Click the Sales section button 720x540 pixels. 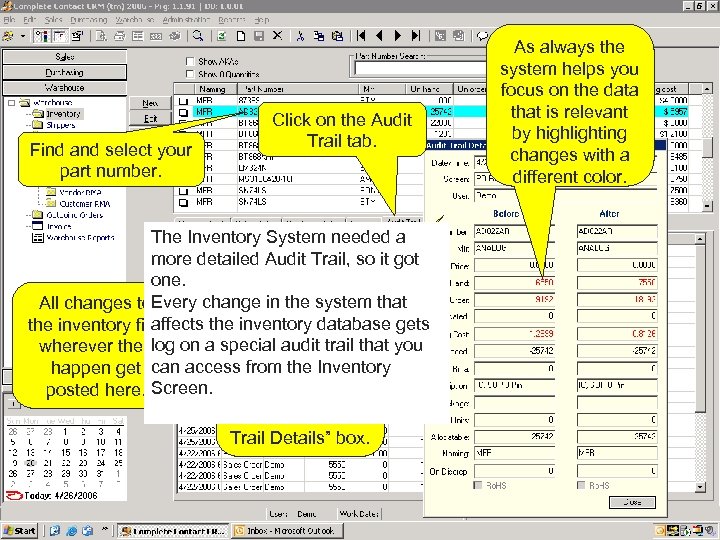click(64, 56)
